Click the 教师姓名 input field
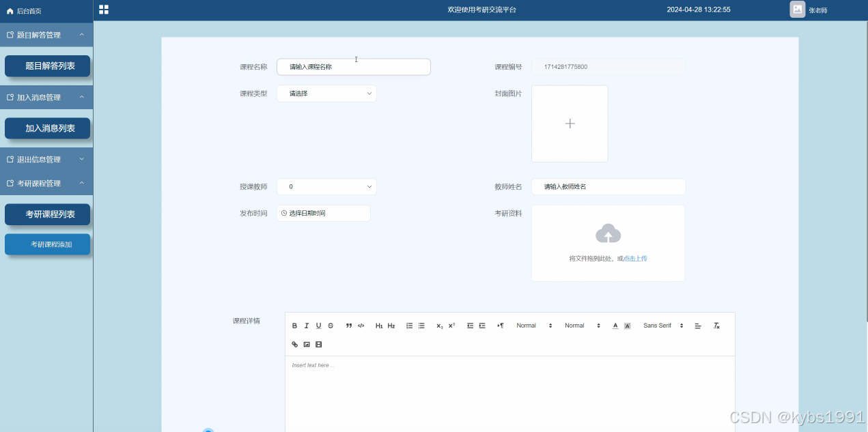The height and width of the screenshot is (432, 868). pyautogui.click(x=608, y=186)
